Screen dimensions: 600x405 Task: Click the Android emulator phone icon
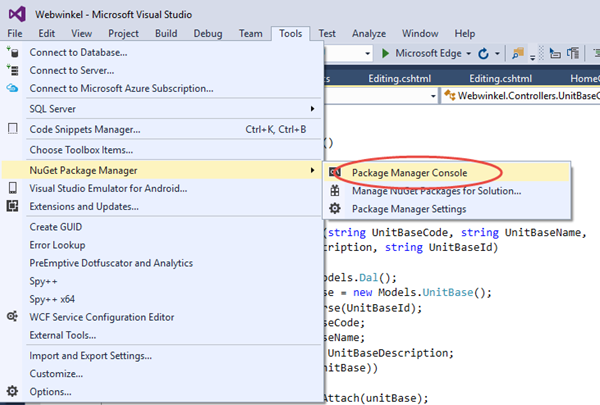13,188
